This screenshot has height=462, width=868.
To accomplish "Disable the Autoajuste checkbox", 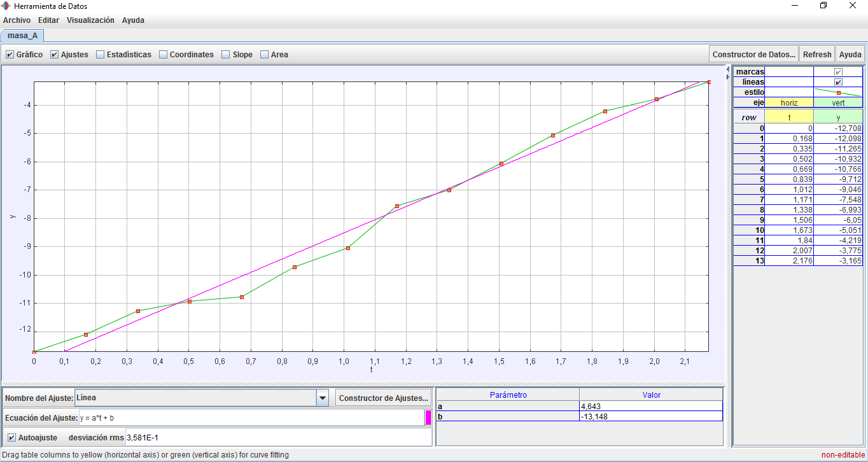I will coord(11,438).
